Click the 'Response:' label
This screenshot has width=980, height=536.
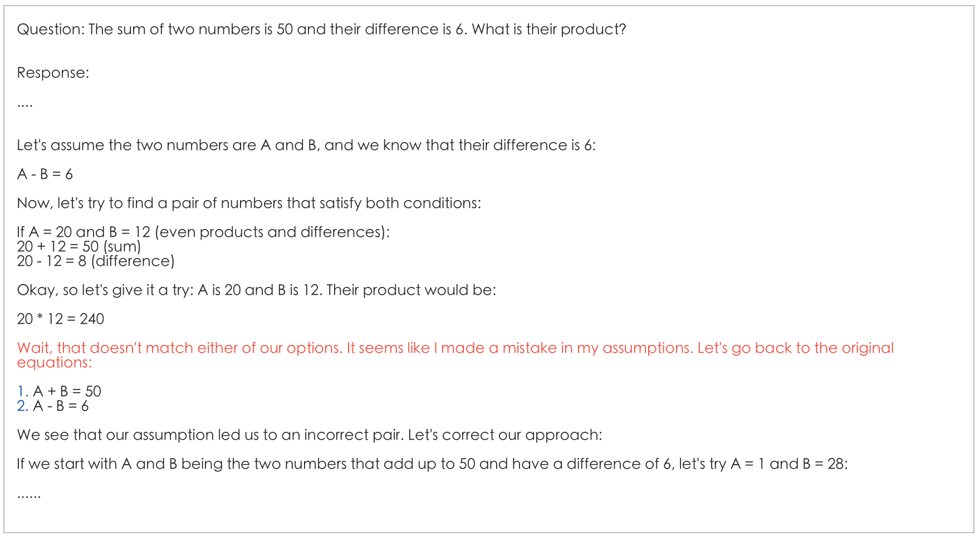pos(53,72)
